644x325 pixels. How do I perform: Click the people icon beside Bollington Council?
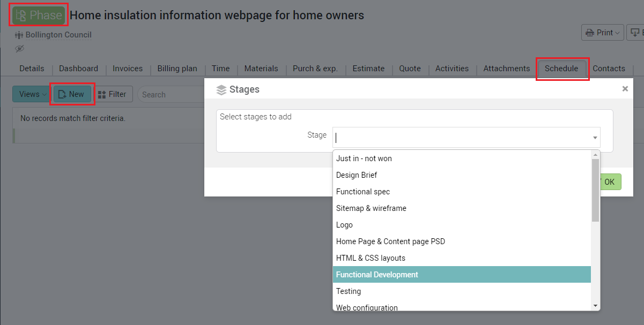point(19,35)
